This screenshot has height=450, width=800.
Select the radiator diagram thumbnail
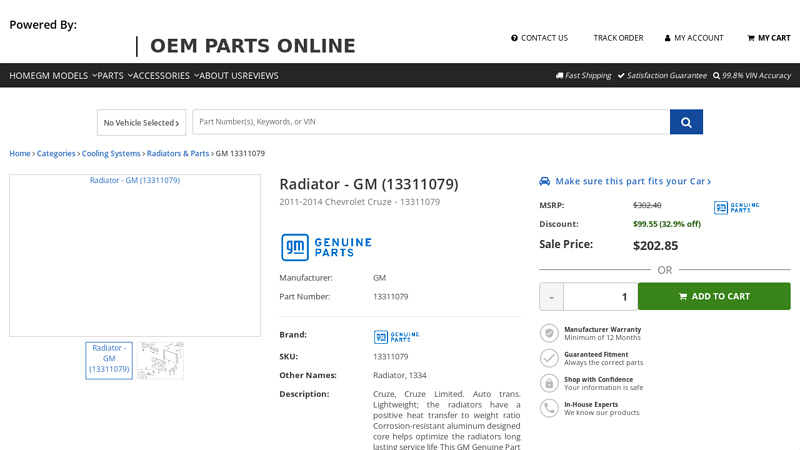coord(160,360)
